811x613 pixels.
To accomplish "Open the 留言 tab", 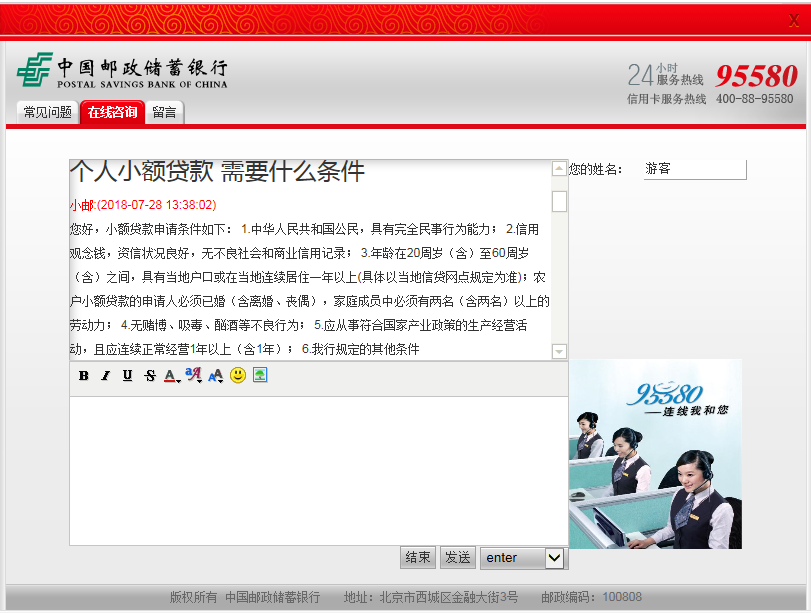I will point(164,112).
